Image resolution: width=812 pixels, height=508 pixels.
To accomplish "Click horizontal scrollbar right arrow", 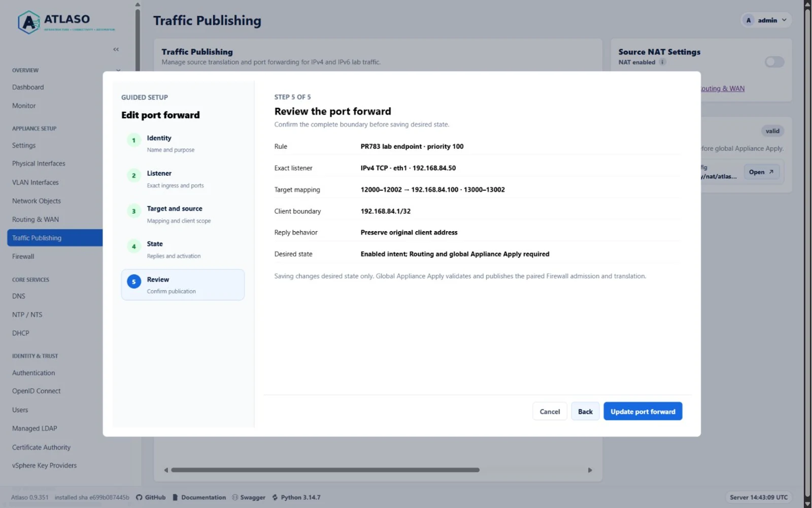I will tap(590, 470).
